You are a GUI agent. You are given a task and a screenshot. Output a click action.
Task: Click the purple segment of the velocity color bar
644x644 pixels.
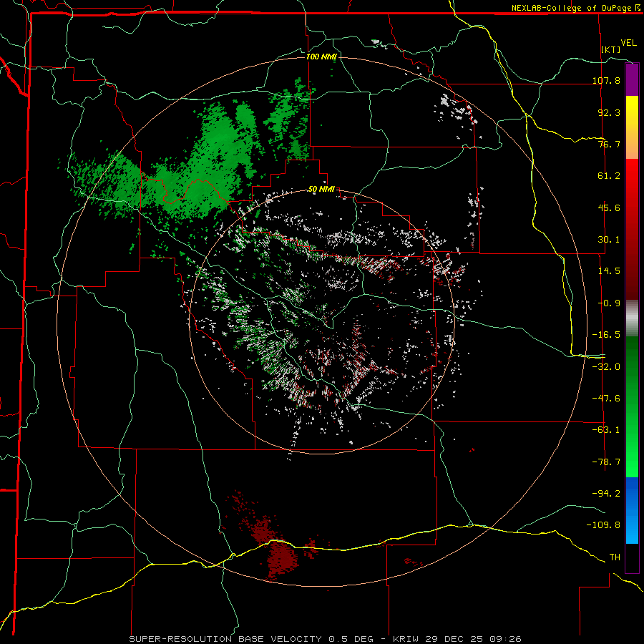632,79
